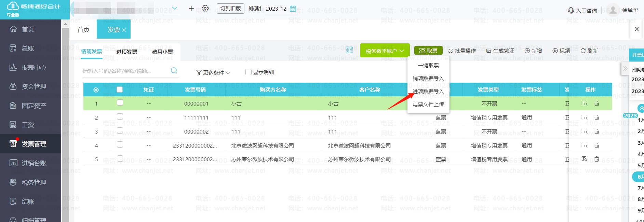Expand 更多条件 filter options
The width and height of the screenshot is (644, 222).
[x=213, y=72]
